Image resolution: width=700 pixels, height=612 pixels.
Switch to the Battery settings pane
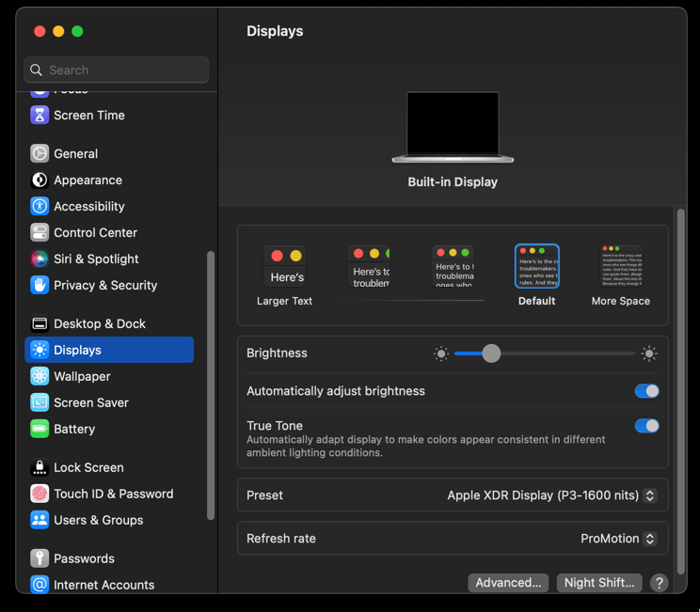pyautogui.click(x=74, y=429)
